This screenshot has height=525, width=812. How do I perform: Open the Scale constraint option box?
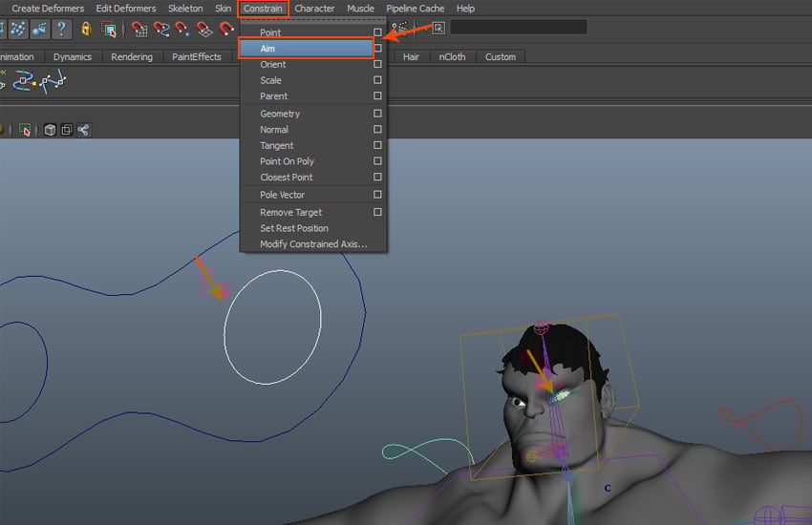coord(377,80)
